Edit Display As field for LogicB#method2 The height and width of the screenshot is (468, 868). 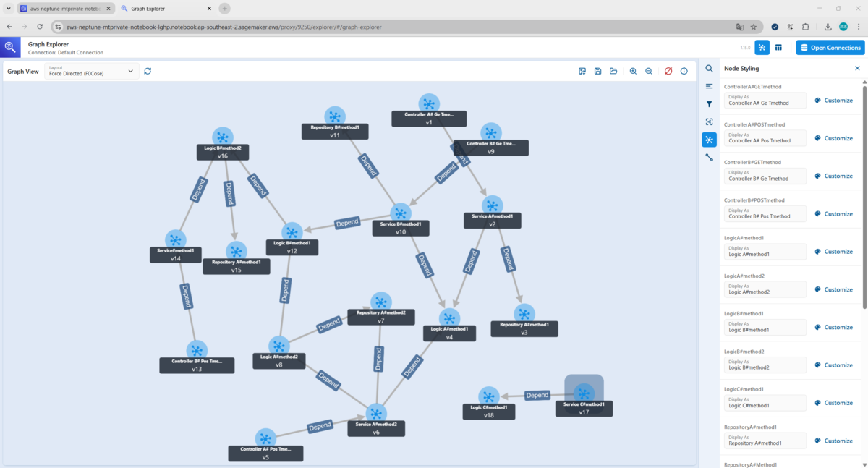click(765, 365)
